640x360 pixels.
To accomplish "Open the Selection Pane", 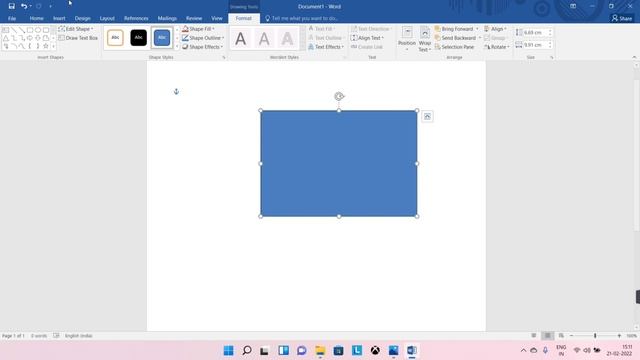I will click(454, 47).
